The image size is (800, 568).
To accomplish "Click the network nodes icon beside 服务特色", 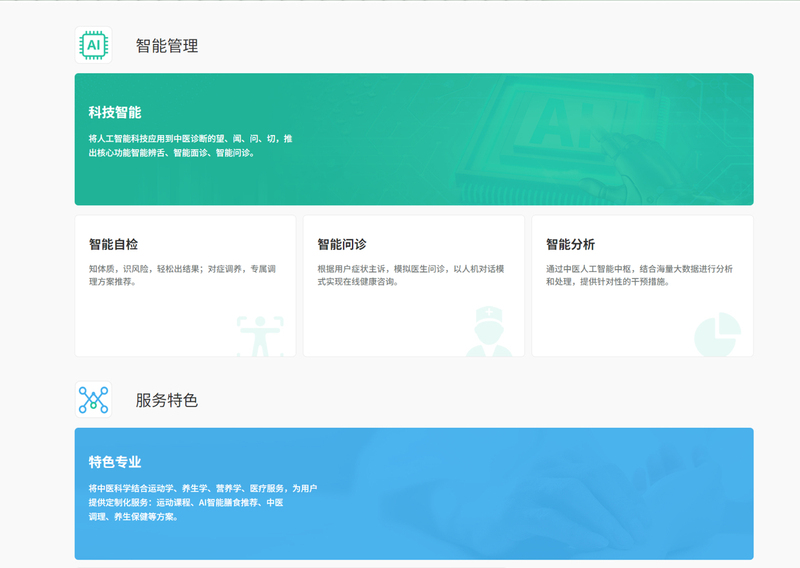I will [x=93, y=400].
